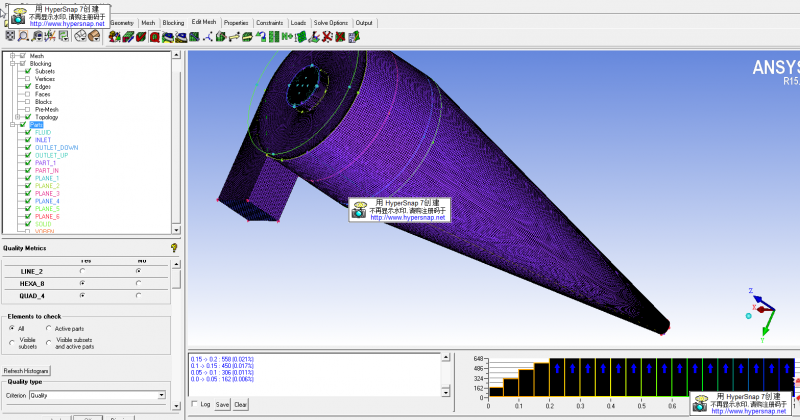Open Display Mesh Quality tool
The image size is (800, 420).
[155, 37]
